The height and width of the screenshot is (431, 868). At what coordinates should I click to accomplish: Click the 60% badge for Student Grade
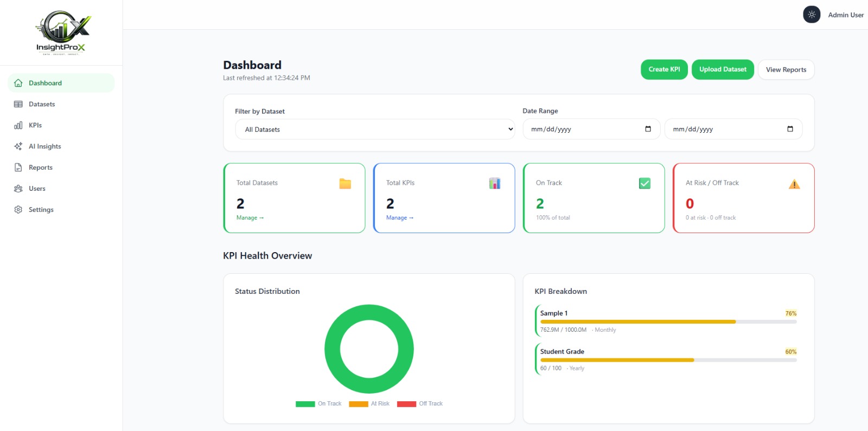pos(791,352)
